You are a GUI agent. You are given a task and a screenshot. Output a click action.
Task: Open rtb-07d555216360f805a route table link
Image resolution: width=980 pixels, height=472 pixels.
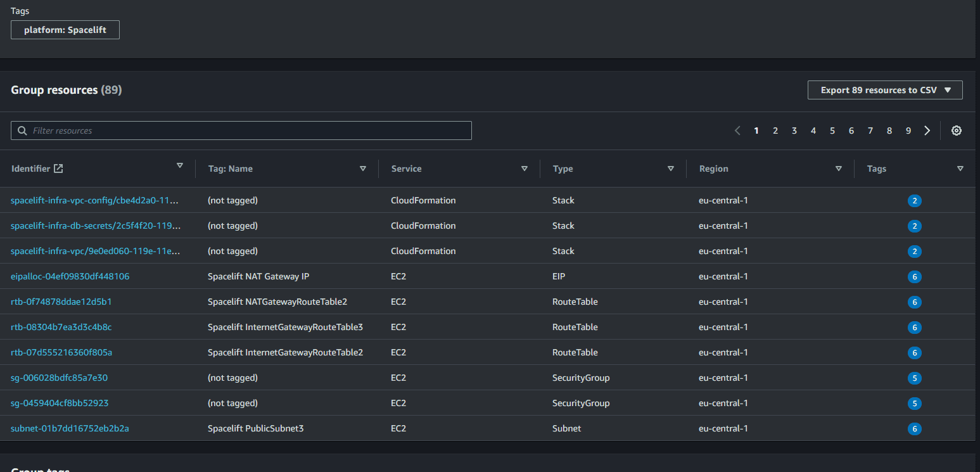point(61,352)
